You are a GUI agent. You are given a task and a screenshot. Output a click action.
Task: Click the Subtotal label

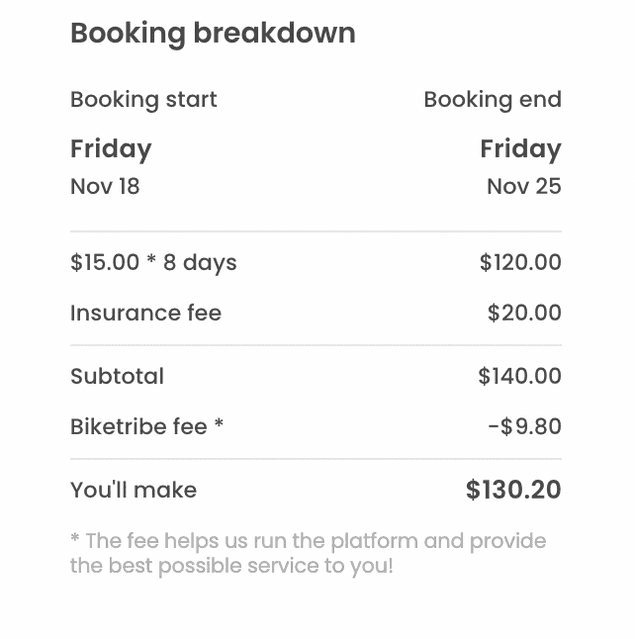click(117, 377)
